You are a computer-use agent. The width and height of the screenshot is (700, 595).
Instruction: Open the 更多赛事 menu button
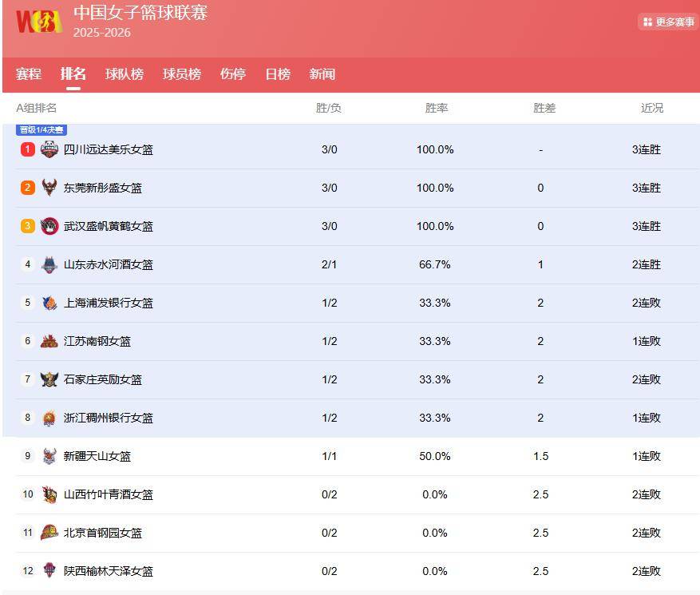point(668,22)
